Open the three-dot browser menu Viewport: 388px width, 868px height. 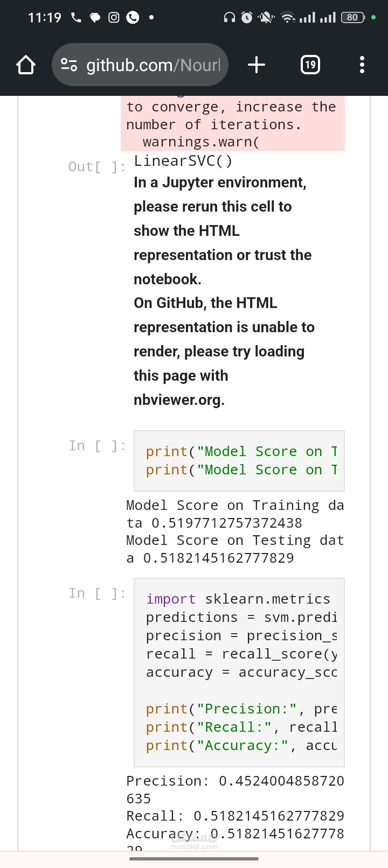362,65
